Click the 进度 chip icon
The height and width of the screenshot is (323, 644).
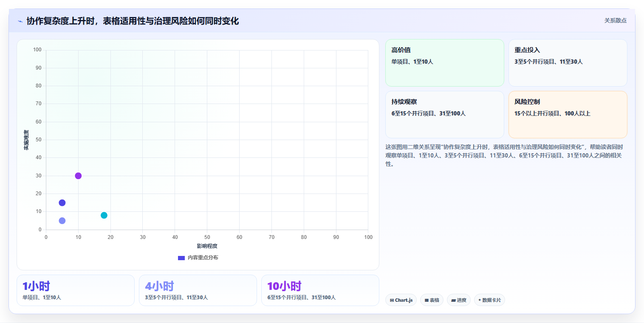[453, 301]
